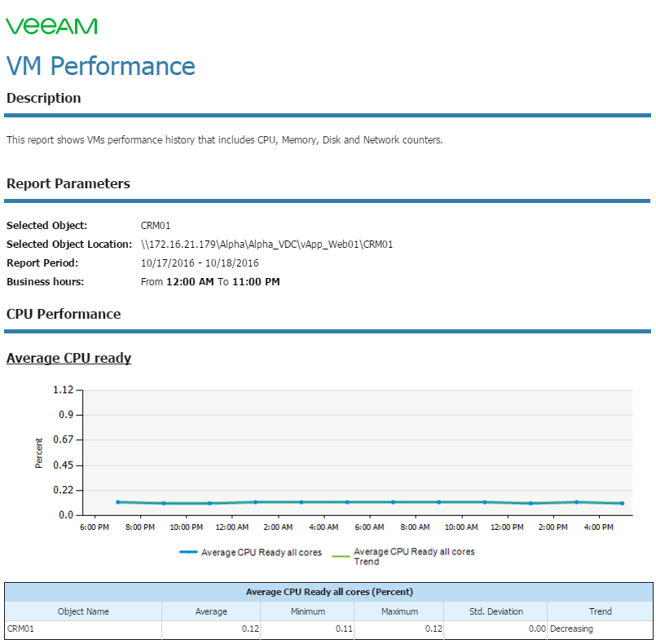Image resolution: width=656 pixels, height=644 pixels.
Task: Select the Description section heading
Action: (43, 98)
